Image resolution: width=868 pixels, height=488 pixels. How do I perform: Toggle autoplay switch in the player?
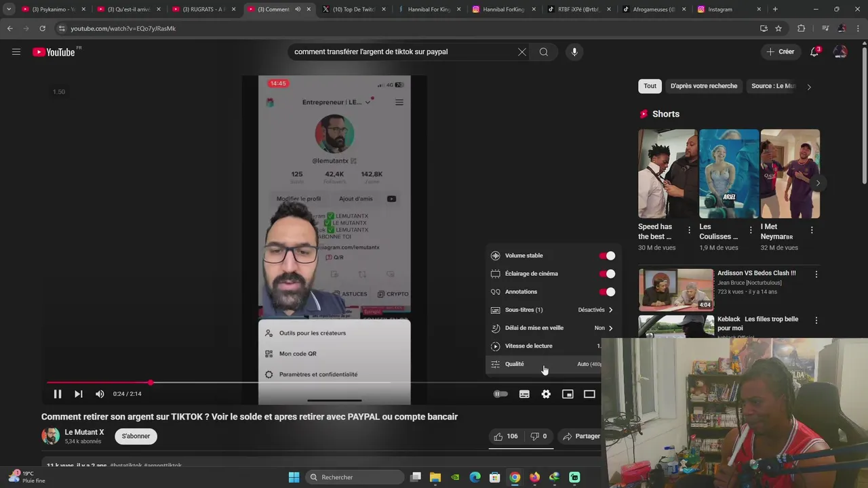[x=500, y=394]
